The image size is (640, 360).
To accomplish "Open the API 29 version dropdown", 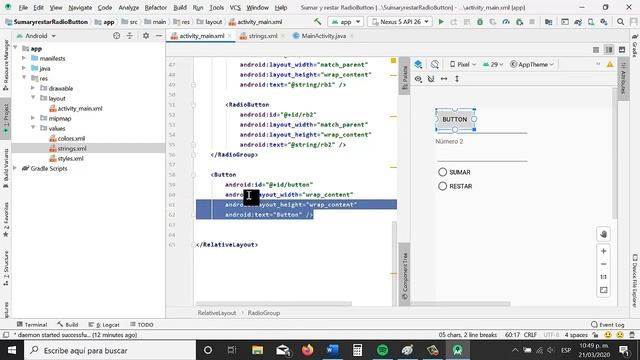I will tap(493, 64).
